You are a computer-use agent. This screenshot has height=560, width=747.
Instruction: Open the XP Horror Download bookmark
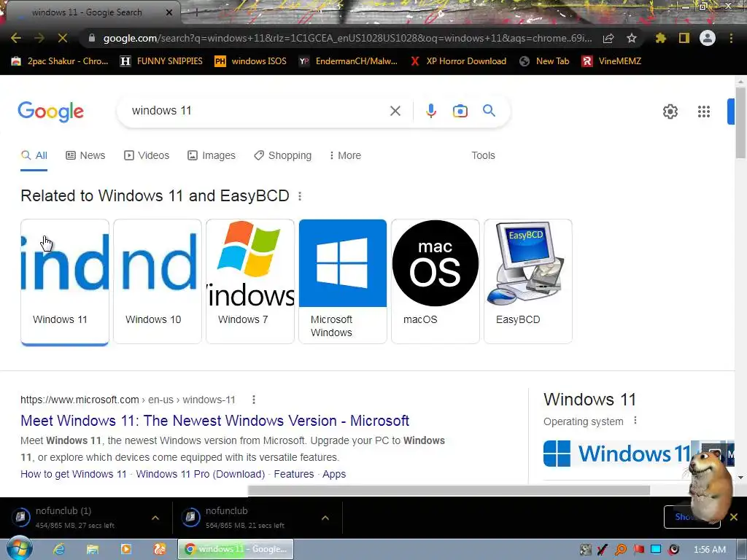(458, 61)
